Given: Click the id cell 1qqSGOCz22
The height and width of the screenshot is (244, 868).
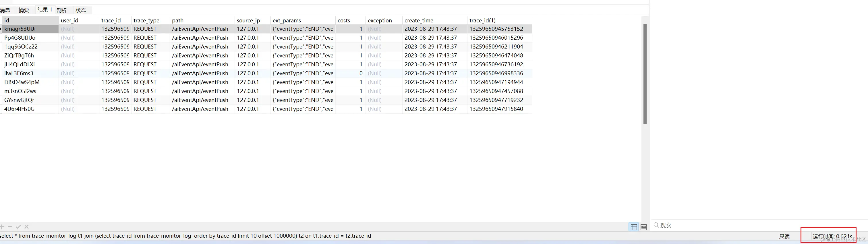Looking at the screenshot, I should coord(30,47).
